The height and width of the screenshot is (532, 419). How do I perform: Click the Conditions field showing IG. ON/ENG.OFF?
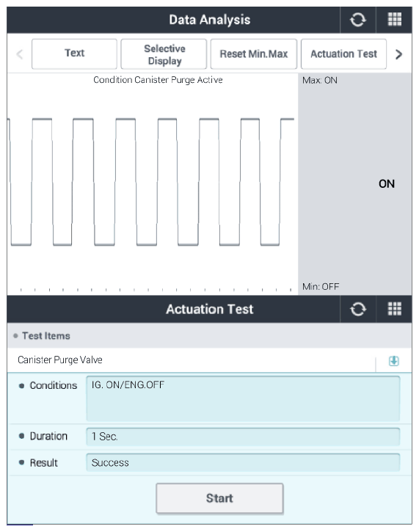click(x=243, y=398)
